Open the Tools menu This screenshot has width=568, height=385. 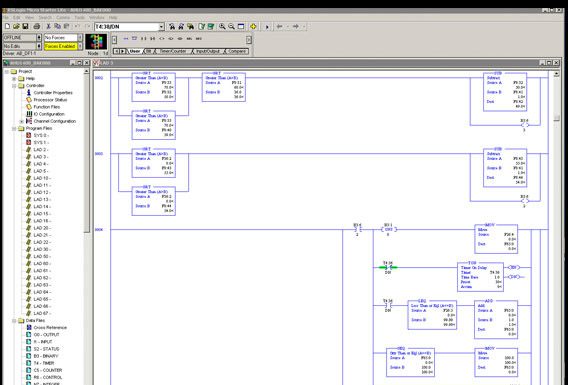[80, 17]
